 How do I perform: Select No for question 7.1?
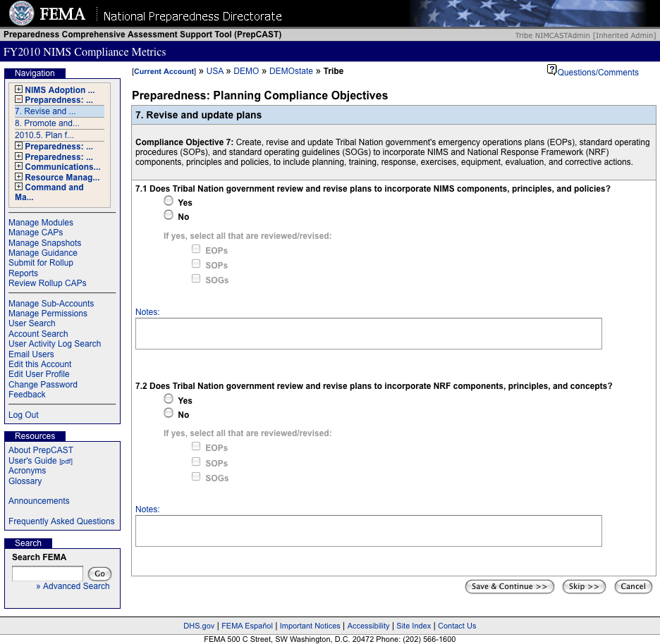click(169, 215)
